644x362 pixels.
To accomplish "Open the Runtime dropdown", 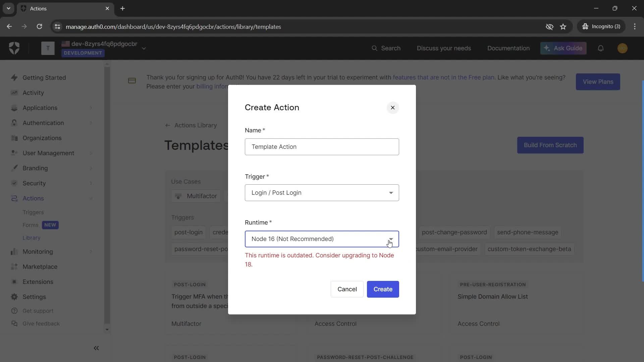I will pos(322,239).
